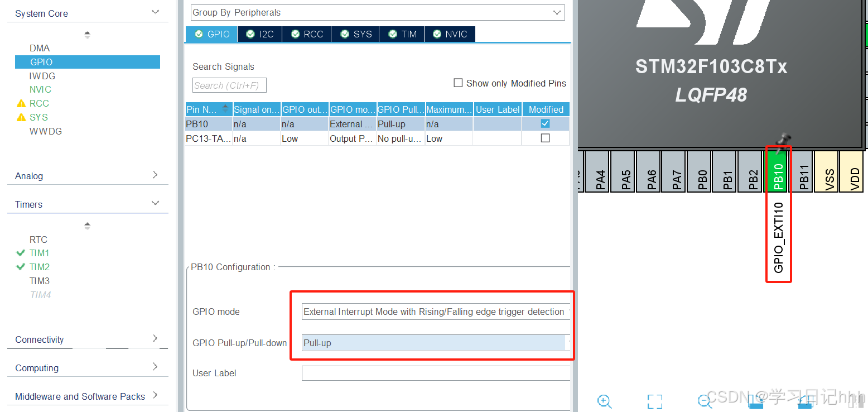Rotate the chip view counter-clockwise
This screenshot has width=868, height=412.
805,401
